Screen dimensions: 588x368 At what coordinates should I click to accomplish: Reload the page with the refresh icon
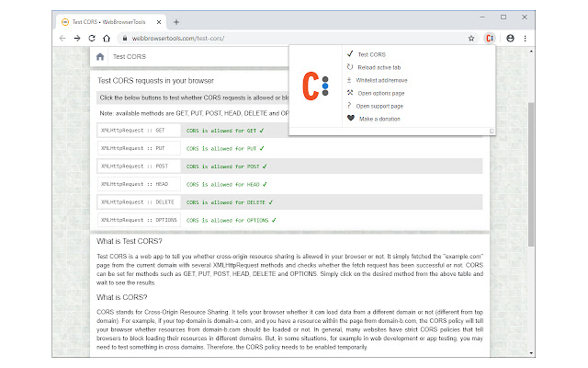click(92, 39)
